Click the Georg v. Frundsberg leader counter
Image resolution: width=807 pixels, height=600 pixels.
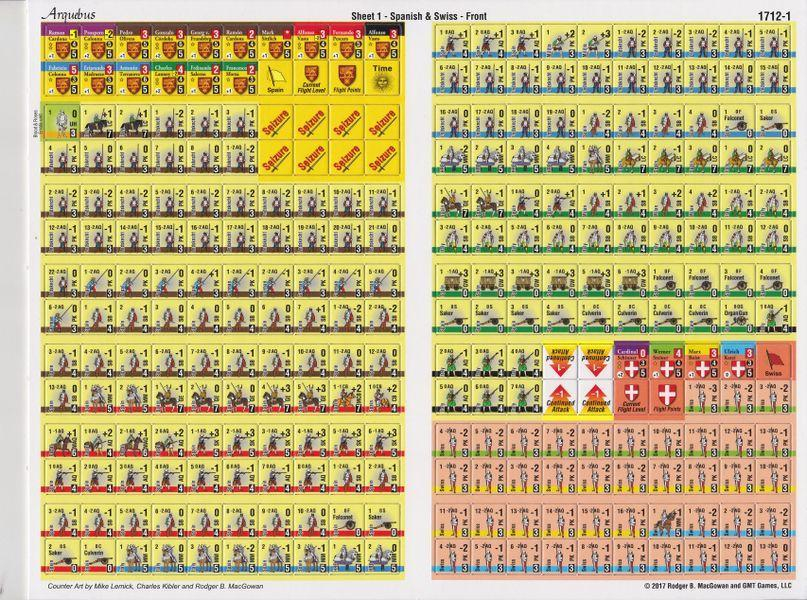pyautogui.click(x=204, y=42)
